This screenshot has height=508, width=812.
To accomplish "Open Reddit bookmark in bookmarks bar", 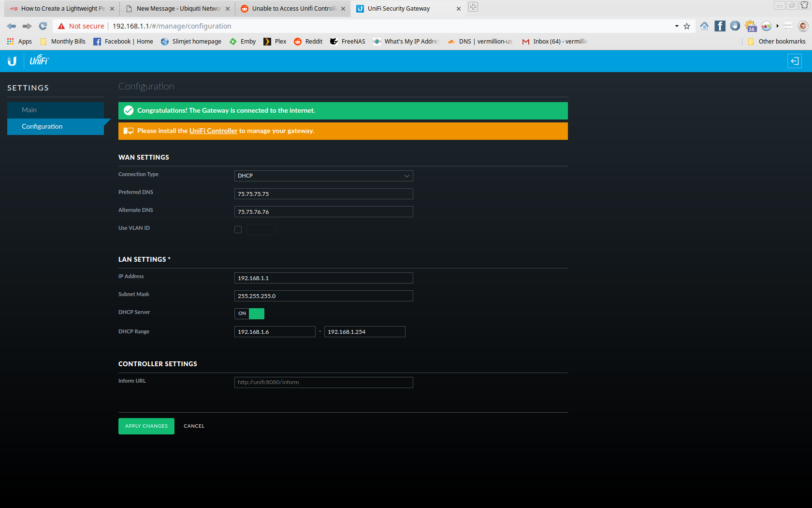I will click(308, 42).
